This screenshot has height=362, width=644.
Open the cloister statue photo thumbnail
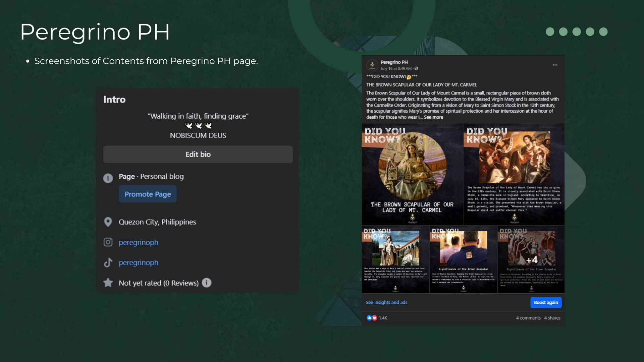[395, 259]
